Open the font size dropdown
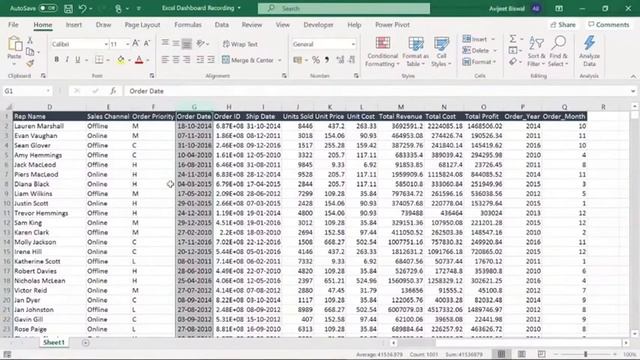The image size is (640, 360). pos(127,44)
